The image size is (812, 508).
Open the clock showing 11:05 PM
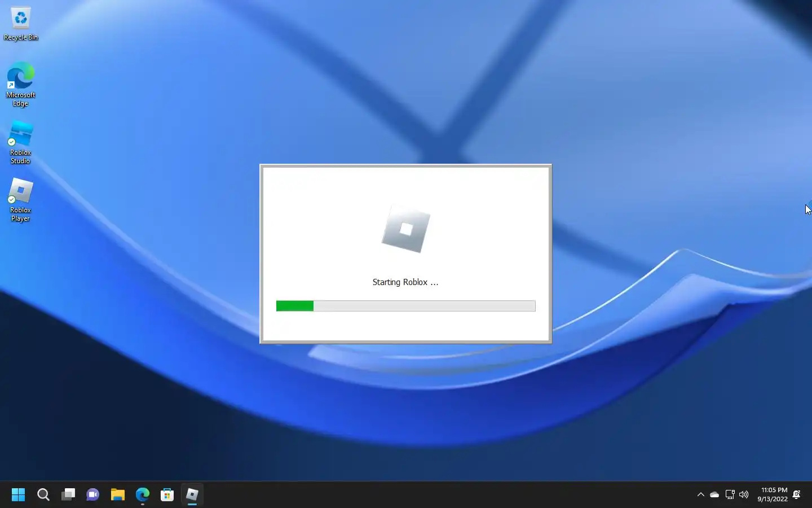tap(773, 495)
